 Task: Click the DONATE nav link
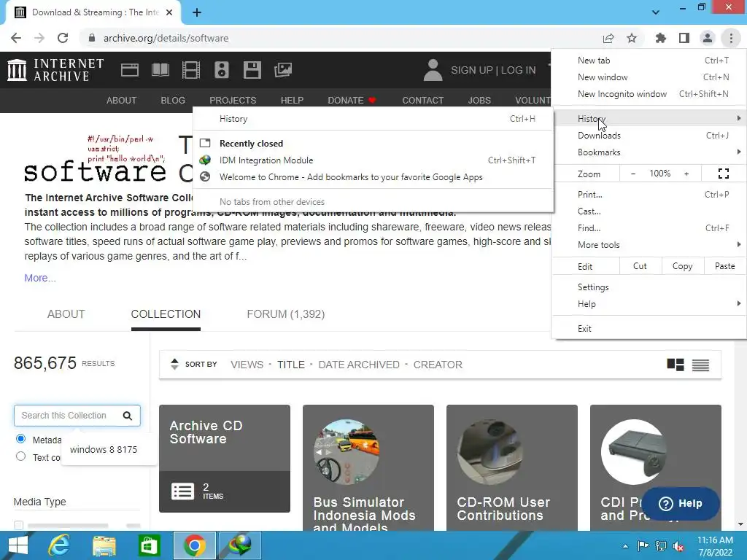[352, 101]
